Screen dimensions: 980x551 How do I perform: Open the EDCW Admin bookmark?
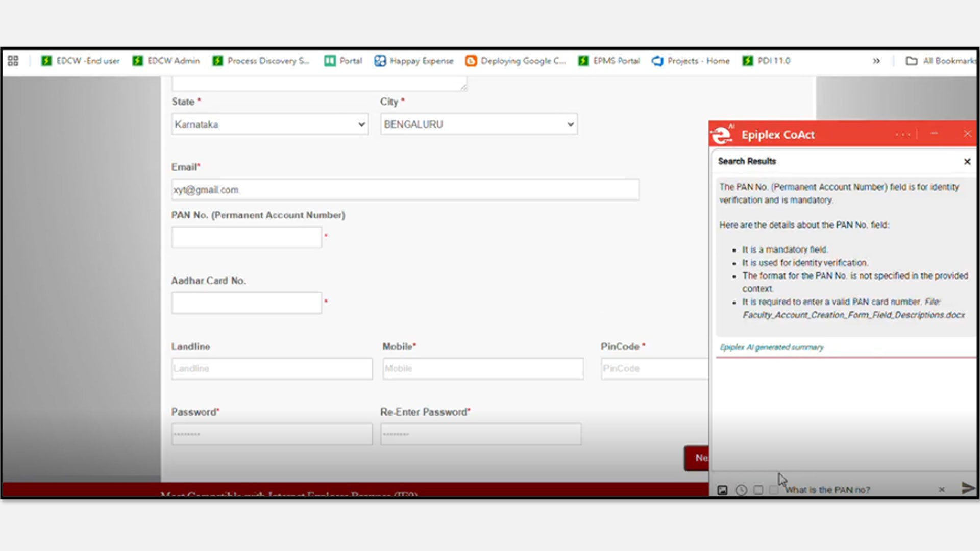[x=166, y=61]
